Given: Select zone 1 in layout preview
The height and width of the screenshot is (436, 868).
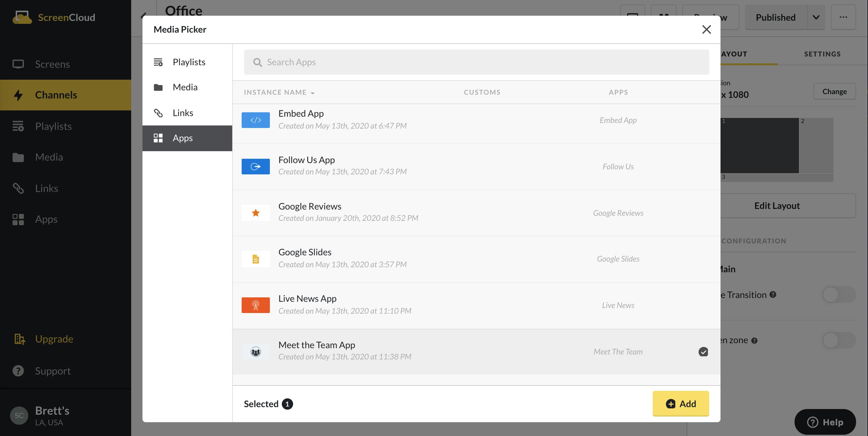Looking at the screenshot, I should pos(759,146).
